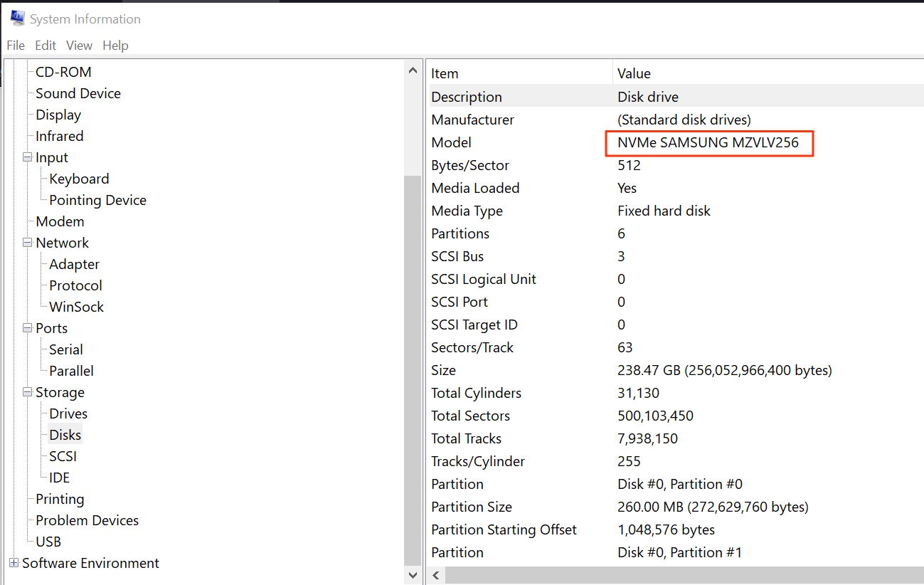Image resolution: width=924 pixels, height=585 pixels.
Task: Select the SCSI storage item
Action: click(63, 456)
